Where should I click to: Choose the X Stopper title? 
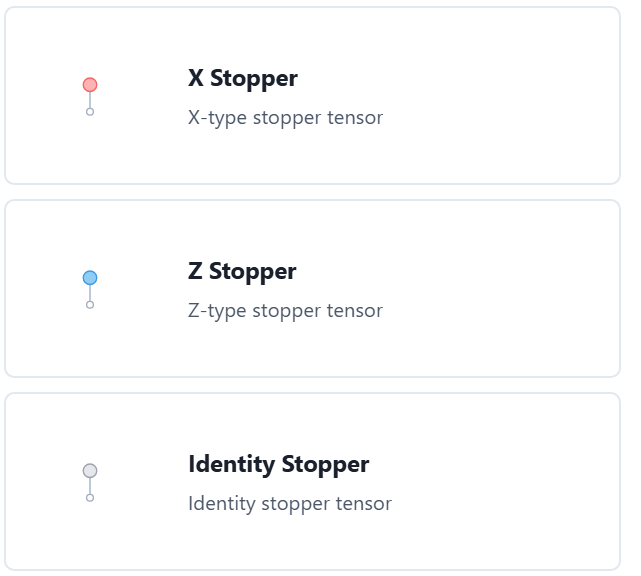(243, 78)
